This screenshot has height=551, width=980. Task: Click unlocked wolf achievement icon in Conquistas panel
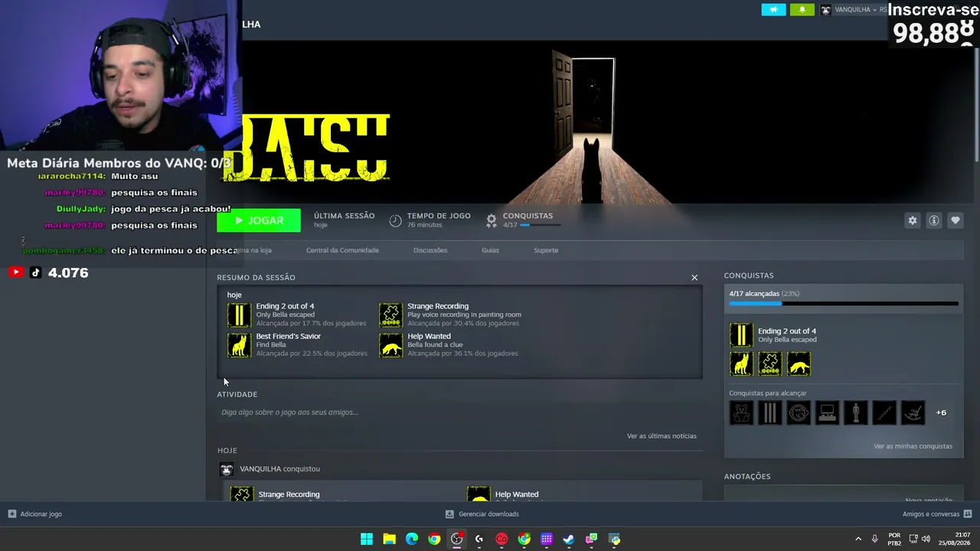[x=741, y=364]
